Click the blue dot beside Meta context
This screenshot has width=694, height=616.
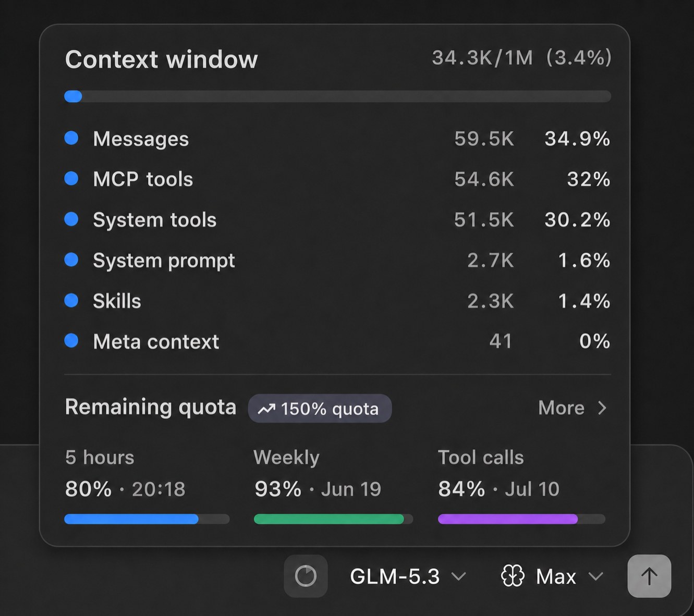(71, 341)
